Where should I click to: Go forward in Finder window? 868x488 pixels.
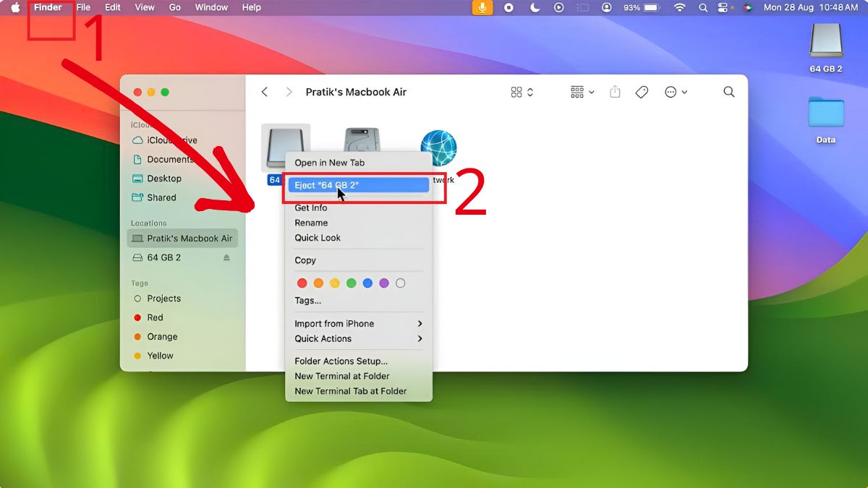(x=289, y=92)
